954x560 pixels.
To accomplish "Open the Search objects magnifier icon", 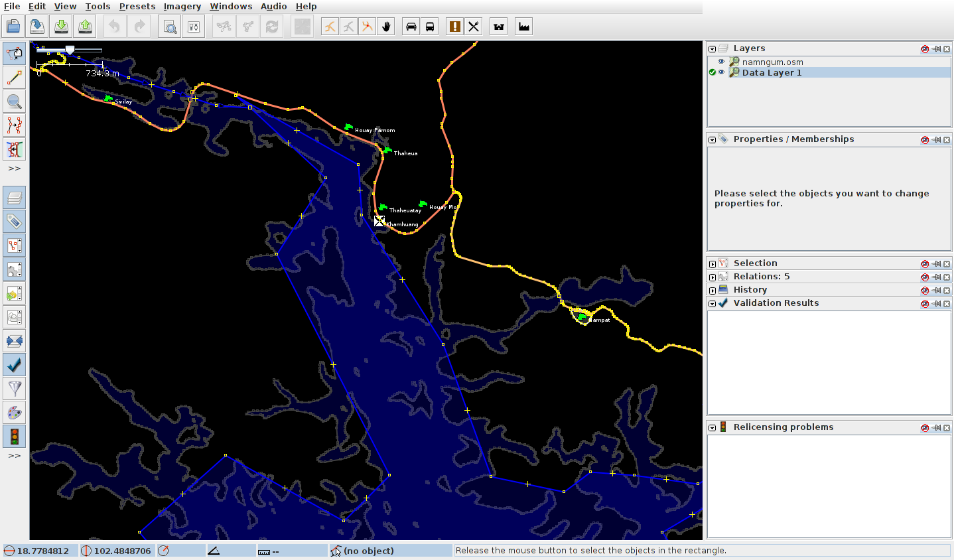I will pos(170,27).
